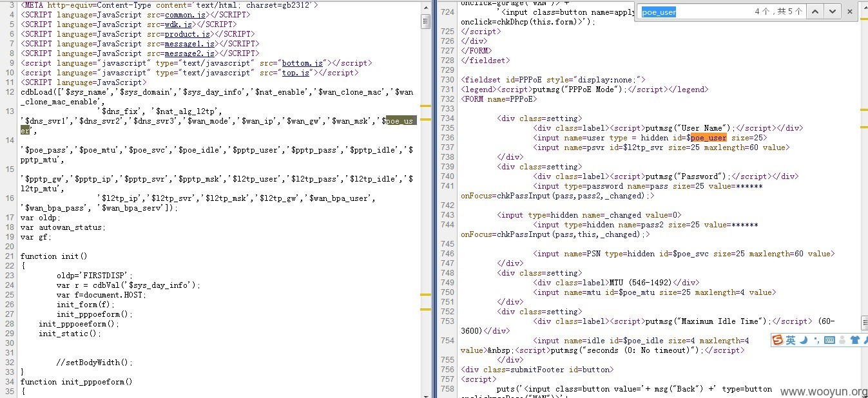Click the left pane scrollbar thumb
Image resolution: width=868 pixels, height=398 pixels.
(426, 21)
